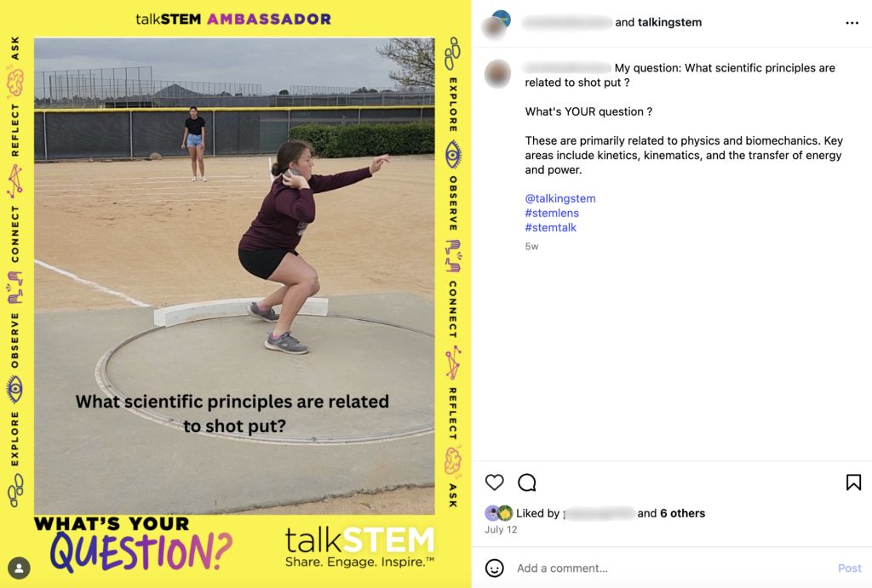The image size is (872, 588).
Task: View the list of 6 others likes
Action: pyautogui.click(x=682, y=513)
